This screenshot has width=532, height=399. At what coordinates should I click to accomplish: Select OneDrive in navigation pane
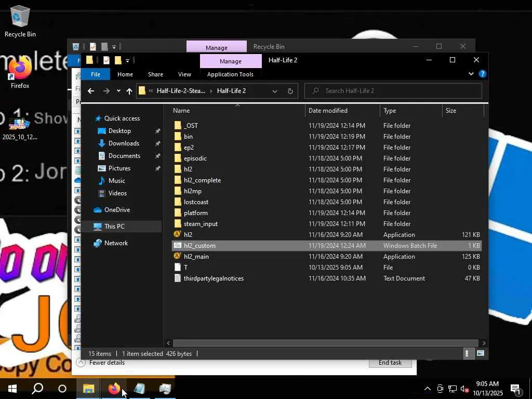click(x=117, y=210)
